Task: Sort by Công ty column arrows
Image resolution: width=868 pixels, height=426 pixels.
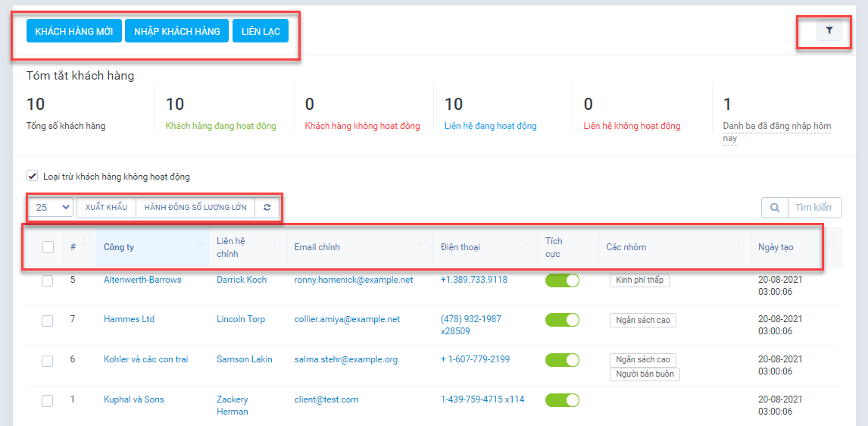Action: tap(199, 243)
